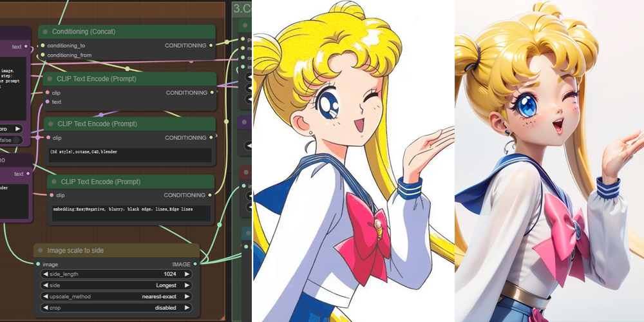644x322 pixels.
Task: Edit the '(3d style),octane,C4D,blender' prompt box
Action: click(x=130, y=155)
